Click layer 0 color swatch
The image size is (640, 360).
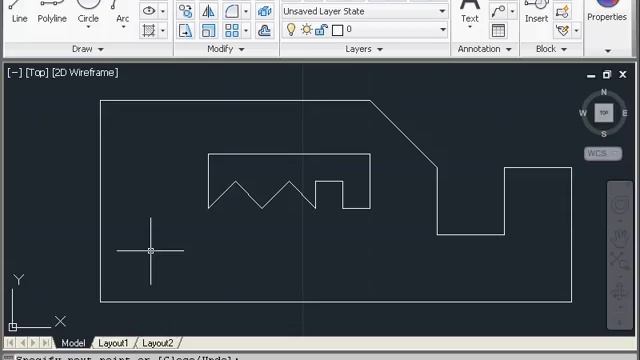[x=337, y=30]
